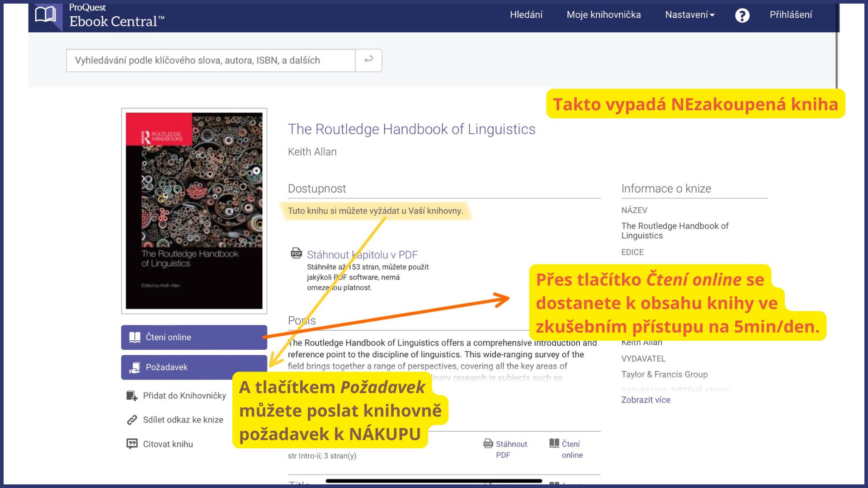
Task: Click author name Keith Allan under the title
Action: [312, 152]
